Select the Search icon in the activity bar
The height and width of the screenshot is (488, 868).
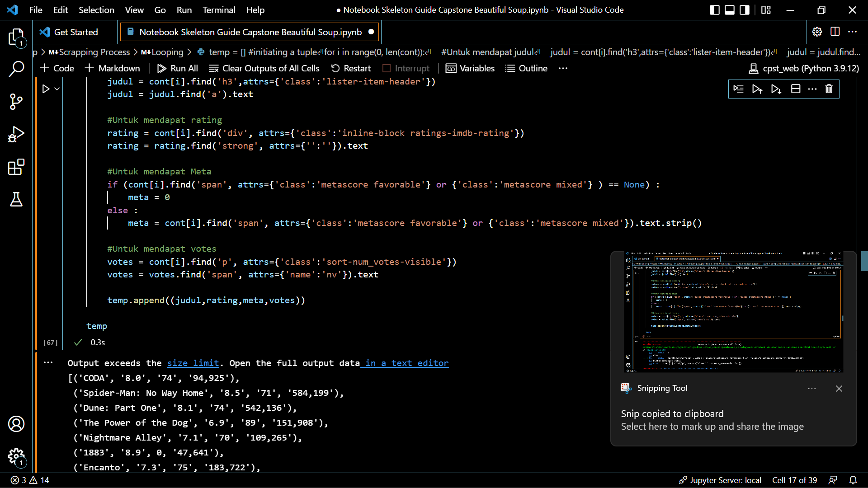click(x=16, y=69)
